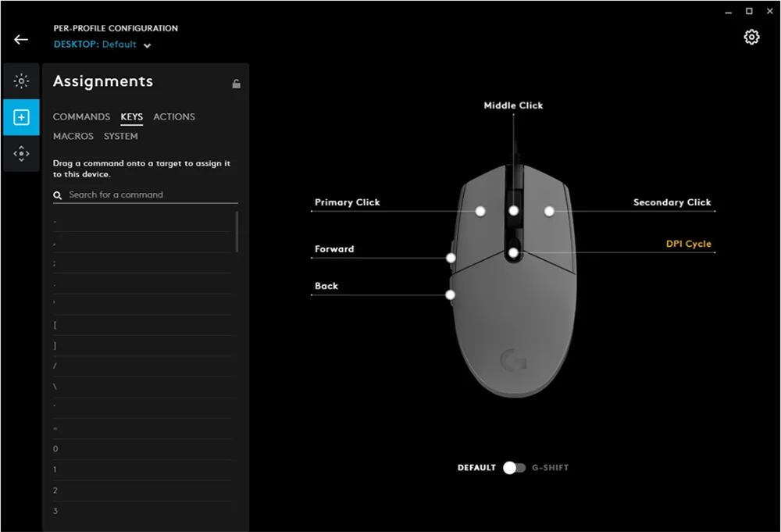
Task: Select the Primary Click button dot on mouse
Action: coord(480,211)
